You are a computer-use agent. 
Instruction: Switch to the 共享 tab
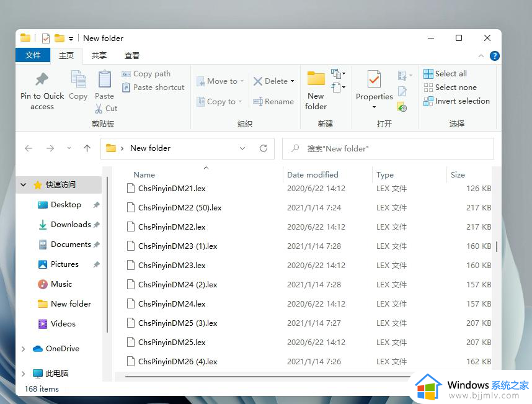(99, 55)
